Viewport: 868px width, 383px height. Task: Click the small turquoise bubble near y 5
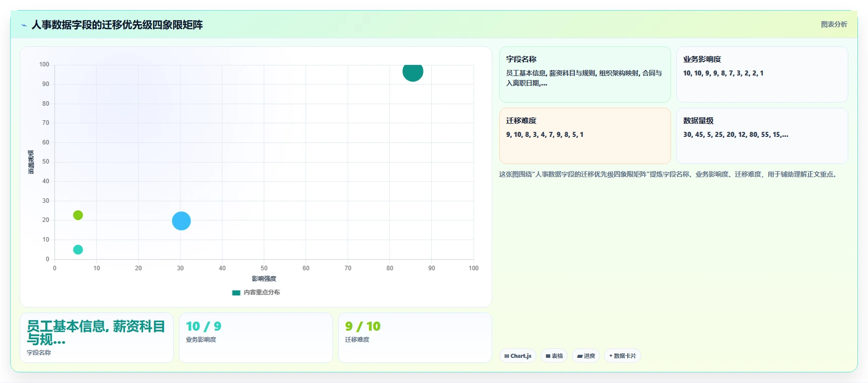pos(78,250)
